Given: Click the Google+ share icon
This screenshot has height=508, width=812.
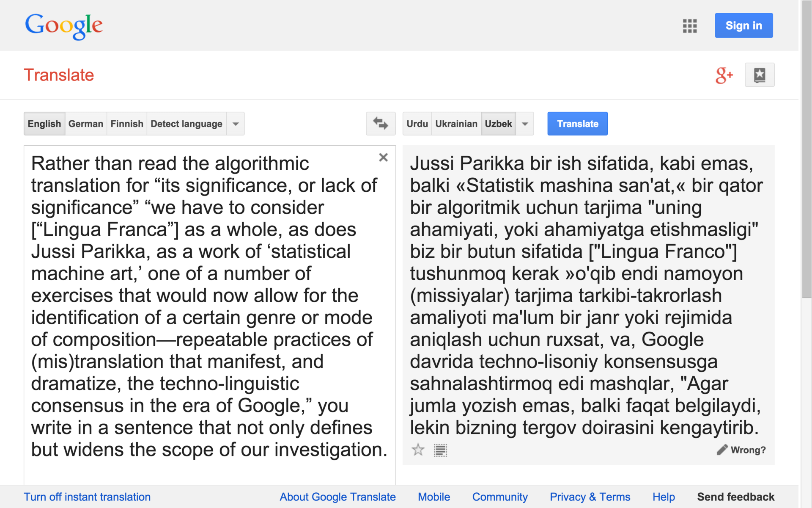Looking at the screenshot, I should click(724, 75).
